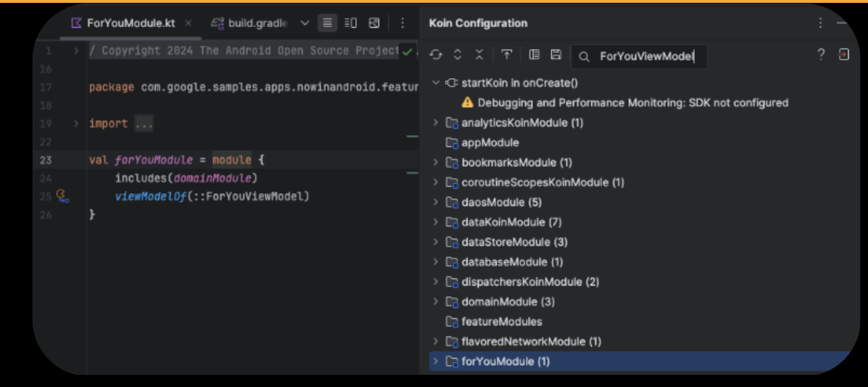
Task: Refresh the Koin Configuration tree
Action: coord(436,55)
